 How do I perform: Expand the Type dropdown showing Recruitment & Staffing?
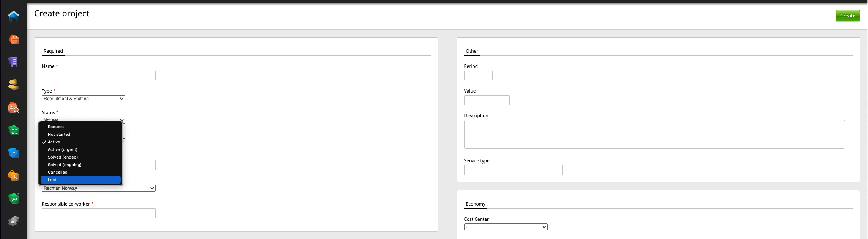83,99
